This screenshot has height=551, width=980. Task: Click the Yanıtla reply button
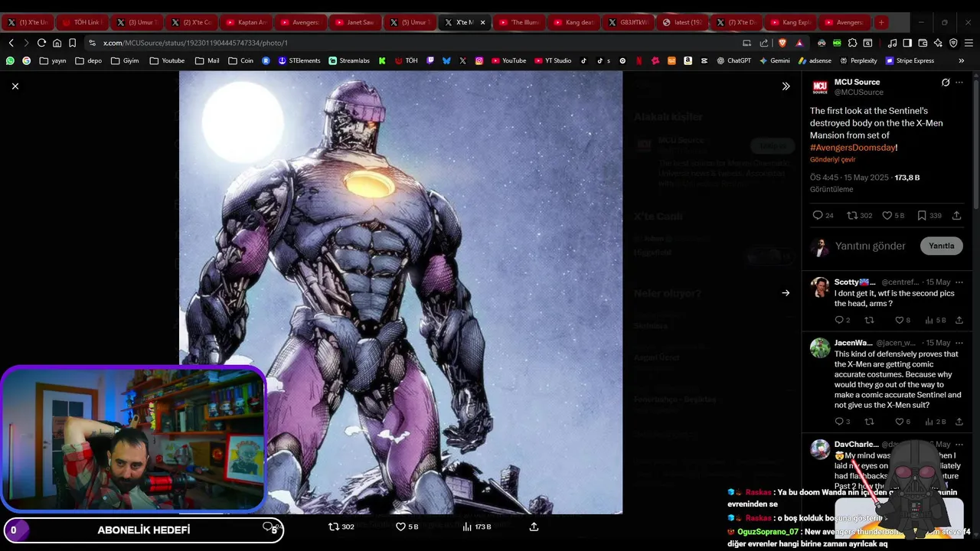tap(941, 246)
